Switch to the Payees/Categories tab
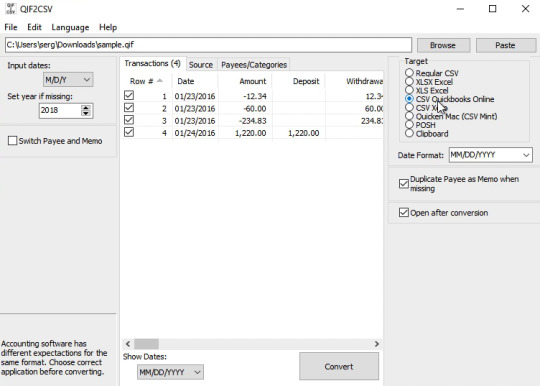 (x=254, y=64)
